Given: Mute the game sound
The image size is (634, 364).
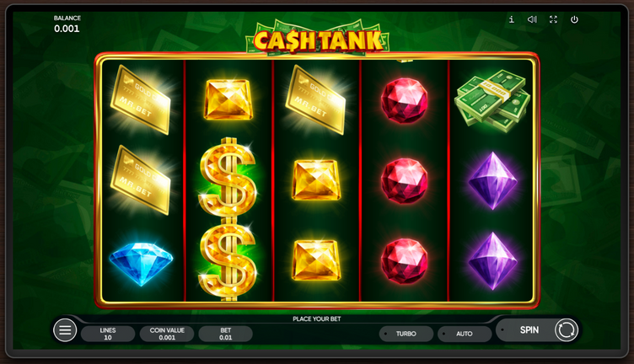Looking at the screenshot, I should click(532, 19).
